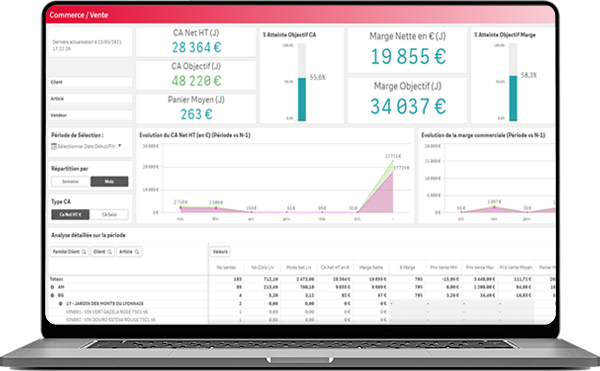Open the Vendeur filter field
Viewport: 600px width, 371px height.
pos(90,115)
